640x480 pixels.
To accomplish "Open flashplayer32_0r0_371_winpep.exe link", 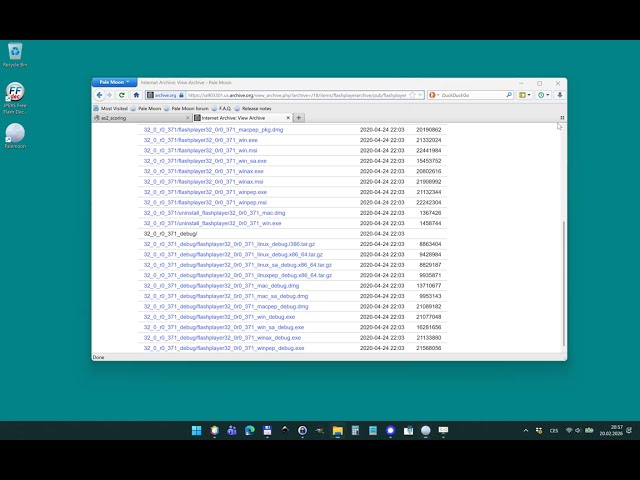I will tap(205, 192).
